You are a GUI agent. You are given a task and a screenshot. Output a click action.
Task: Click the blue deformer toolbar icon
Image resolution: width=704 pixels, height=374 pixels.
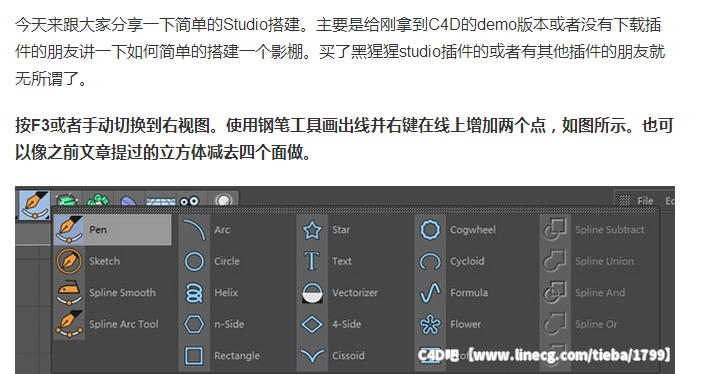pyautogui.click(x=128, y=201)
